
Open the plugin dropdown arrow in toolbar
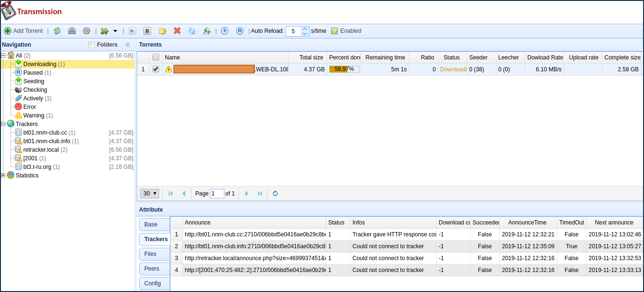115,31
